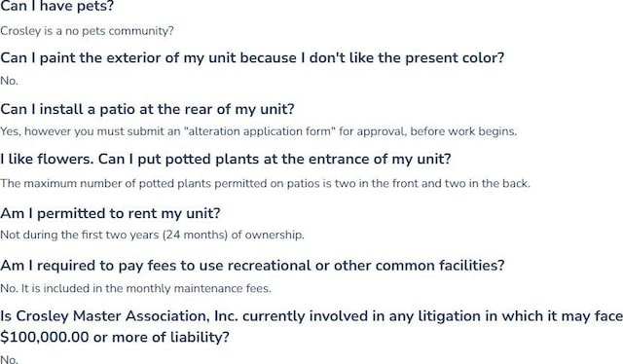Click the 'alteration application form' text
This screenshot has width=623, height=364.
click(260, 131)
